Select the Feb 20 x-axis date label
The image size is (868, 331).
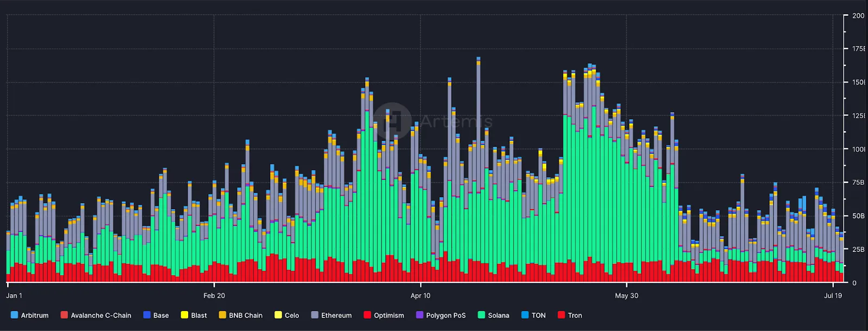point(214,296)
